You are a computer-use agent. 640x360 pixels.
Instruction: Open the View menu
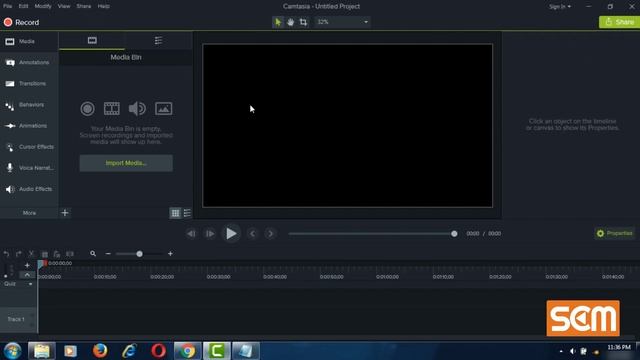click(x=64, y=6)
